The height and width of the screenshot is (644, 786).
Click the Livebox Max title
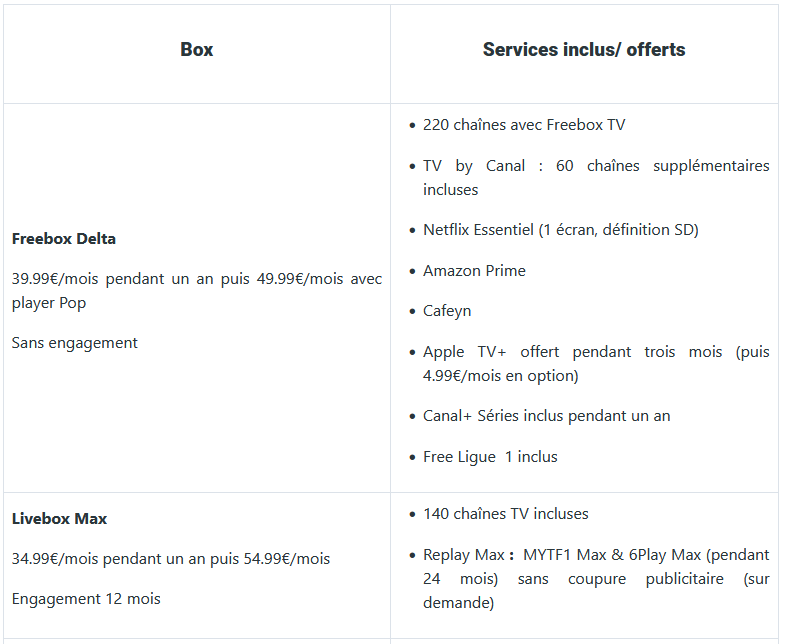(x=60, y=519)
